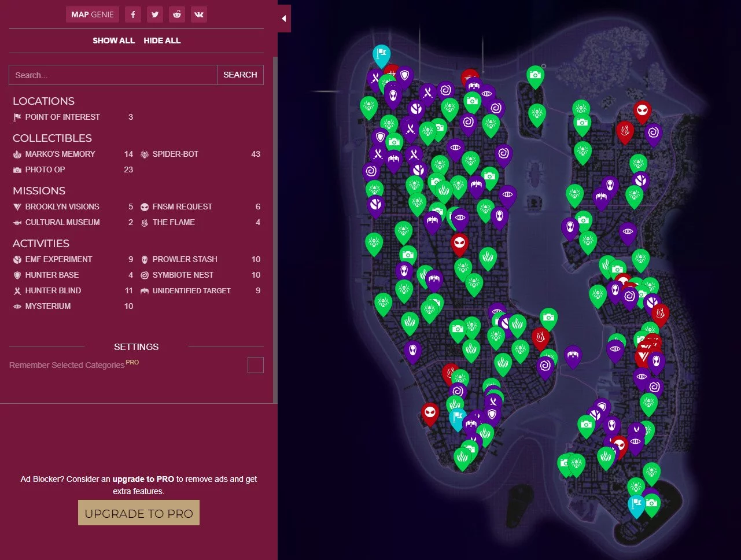Viewport: 741px width, 560px height.
Task: Click the Mysterium eye icon in sidebar
Action: (17, 306)
